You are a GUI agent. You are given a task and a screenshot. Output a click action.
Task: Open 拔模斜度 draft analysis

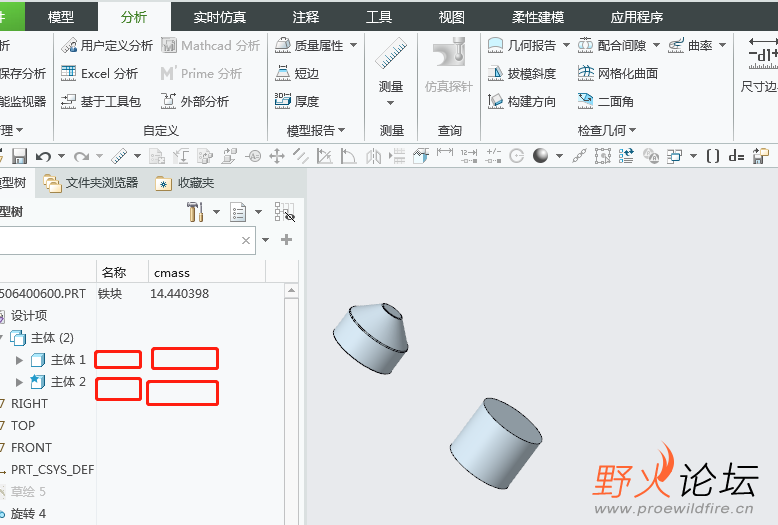pyautogui.click(x=521, y=73)
